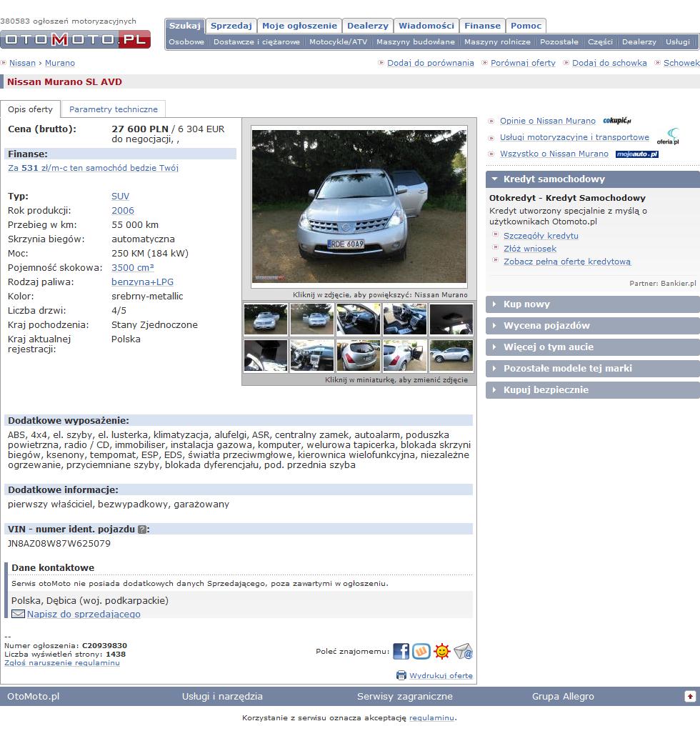700x736 pixels.
Task: Click the 2006 production year link
Action: point(122,211)
